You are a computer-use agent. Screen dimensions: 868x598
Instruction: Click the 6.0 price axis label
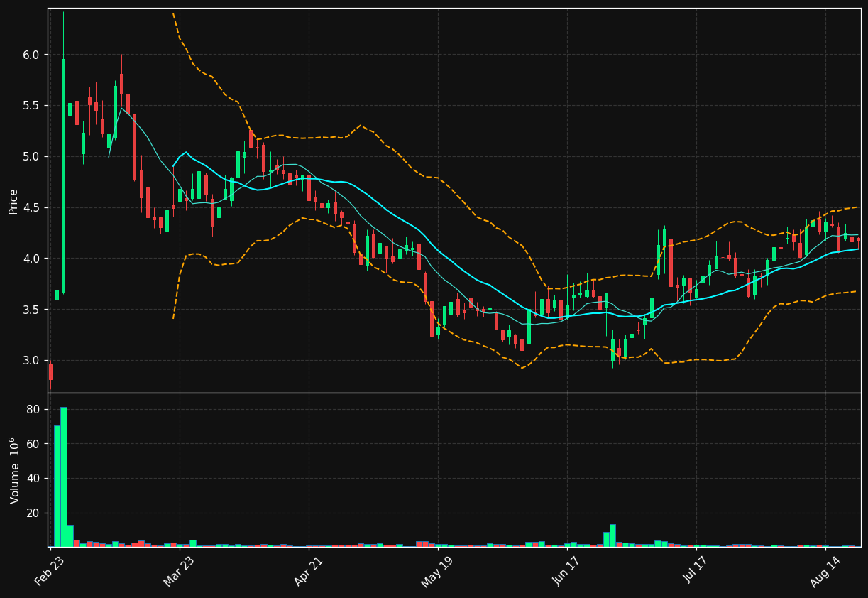coord(33,55)
